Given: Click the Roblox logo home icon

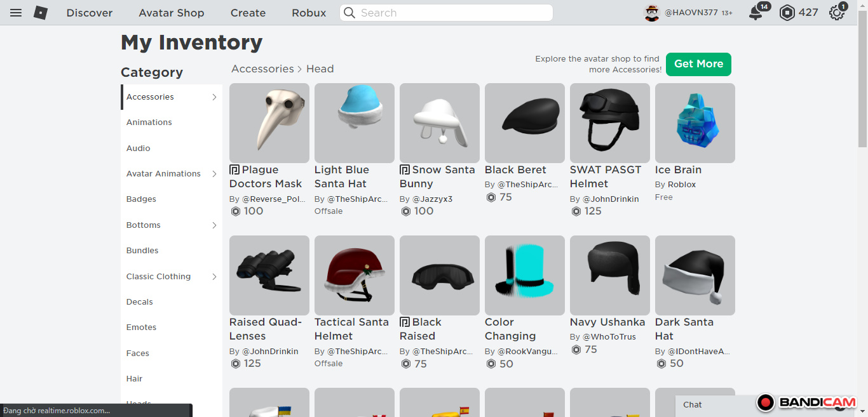Looking at the screenshot, I should 41,13.
